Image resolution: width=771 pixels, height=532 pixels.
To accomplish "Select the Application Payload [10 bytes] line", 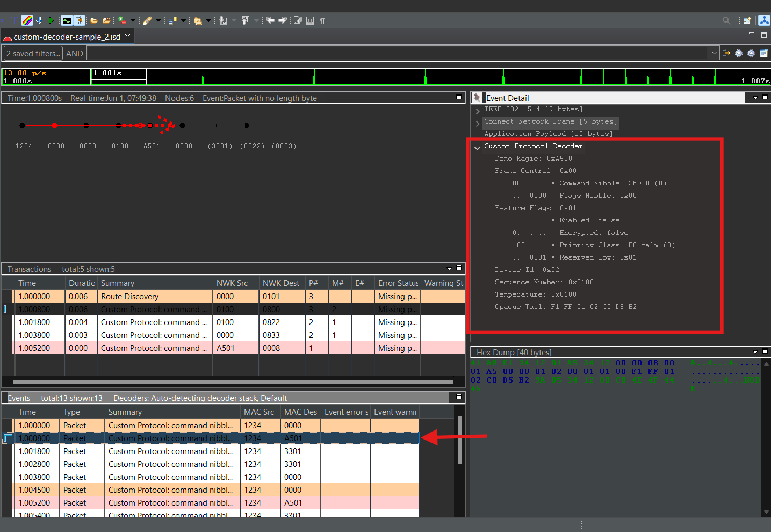I will click(x=548, y=134).
